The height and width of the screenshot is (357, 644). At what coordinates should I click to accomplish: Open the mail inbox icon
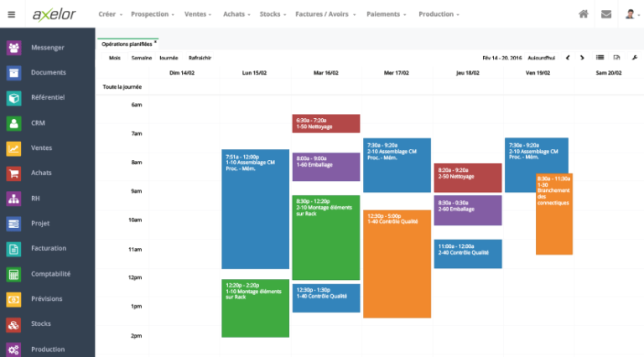606,14
